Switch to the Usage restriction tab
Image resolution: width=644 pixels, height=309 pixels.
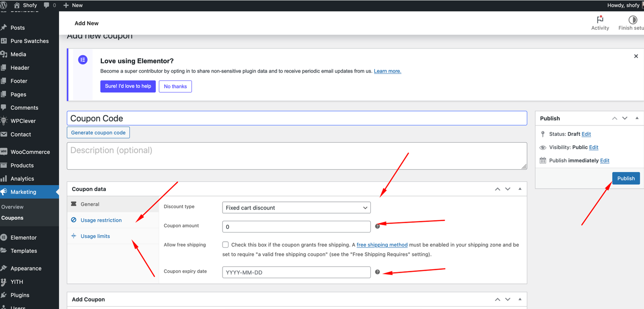[x=101, y=220]
